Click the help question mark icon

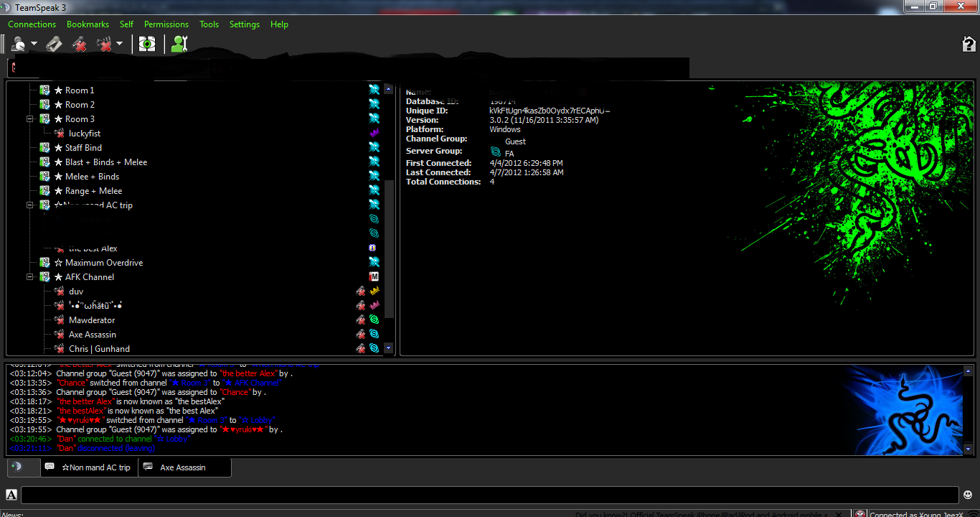point(969,45)
